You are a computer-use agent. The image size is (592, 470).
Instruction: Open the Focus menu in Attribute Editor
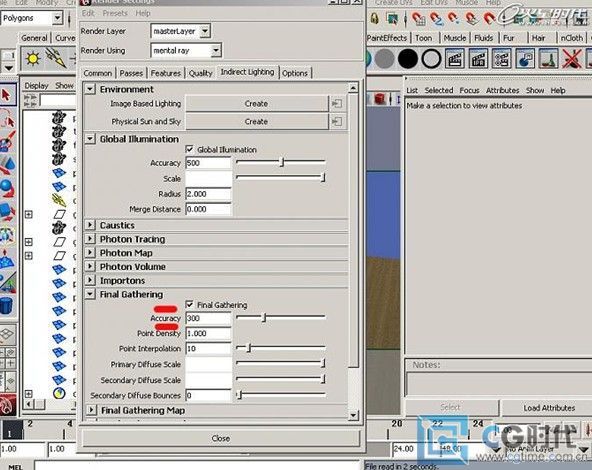pyautogui.click(x=469, y=90)
